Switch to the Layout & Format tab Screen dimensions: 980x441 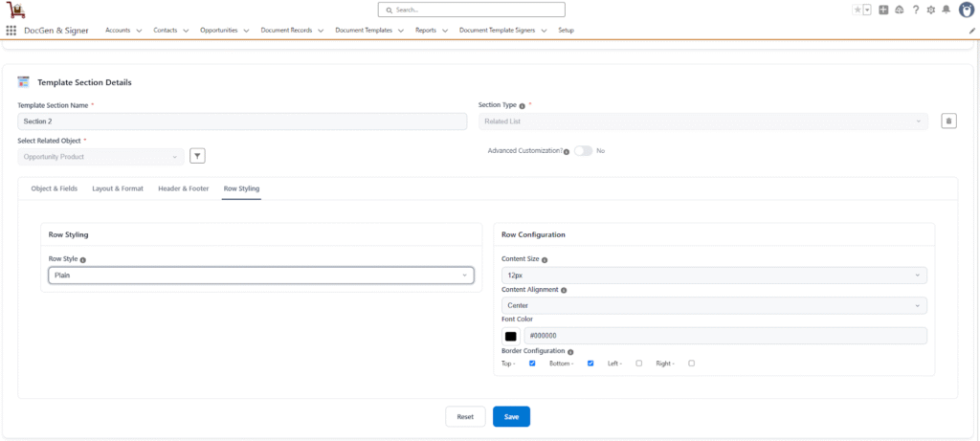118,188
